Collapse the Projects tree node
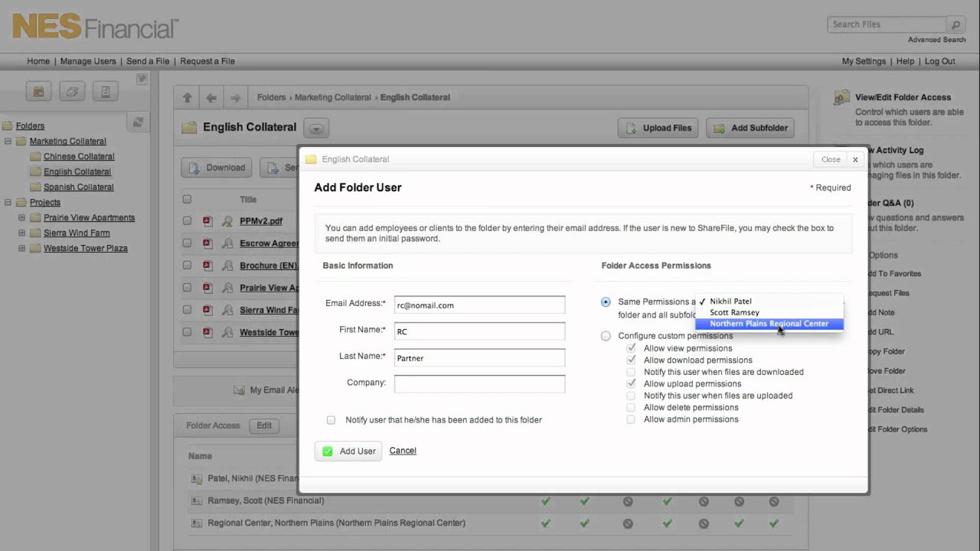Screen dimensions: 980x551 tap(8, 202)
